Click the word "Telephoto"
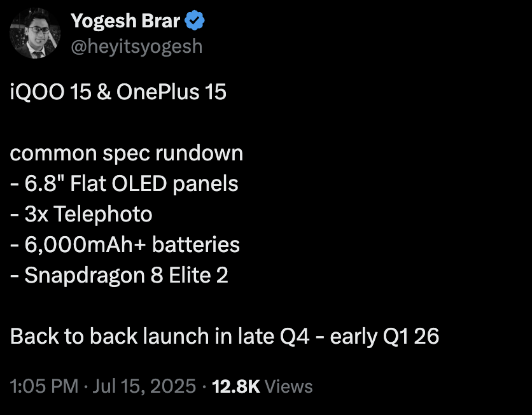This screenshot has height=415, width=532. pyautogui.click(x=104, y=215)
